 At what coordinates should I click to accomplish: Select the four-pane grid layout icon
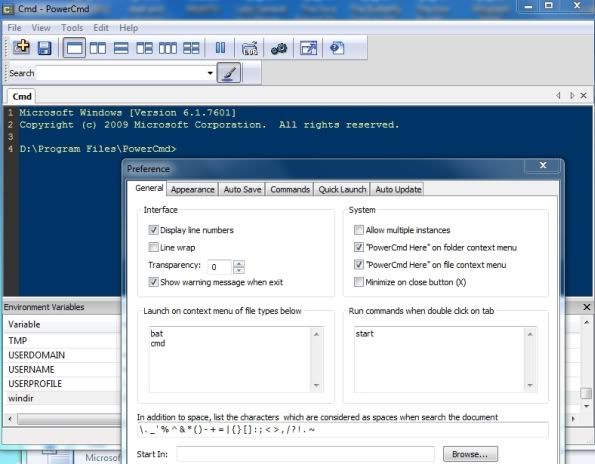191,48
